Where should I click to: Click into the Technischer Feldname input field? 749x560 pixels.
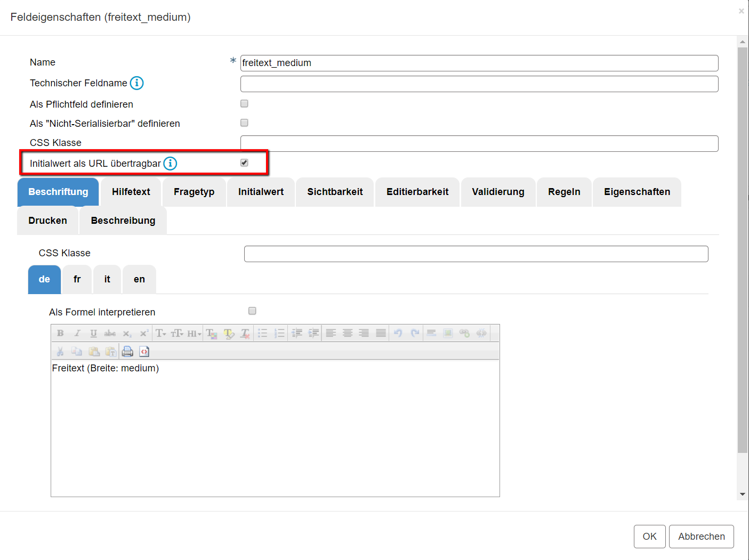(x=479, y=84)
